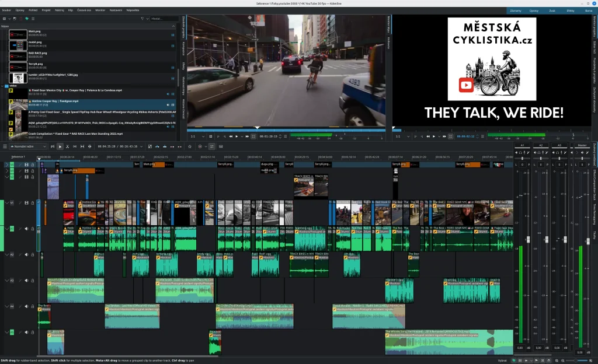This screenshot has height=364, width=598.
Task: Mute audio track A1
Action: [26, 229]
